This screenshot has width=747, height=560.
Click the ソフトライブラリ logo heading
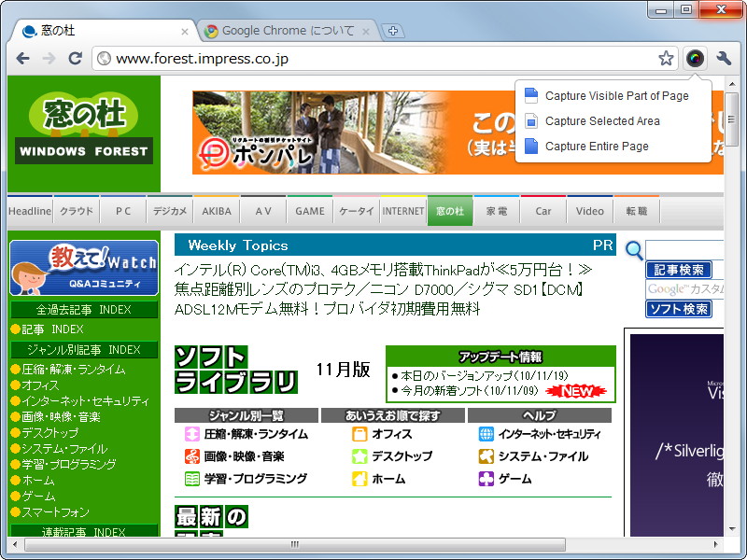[236, 370]
